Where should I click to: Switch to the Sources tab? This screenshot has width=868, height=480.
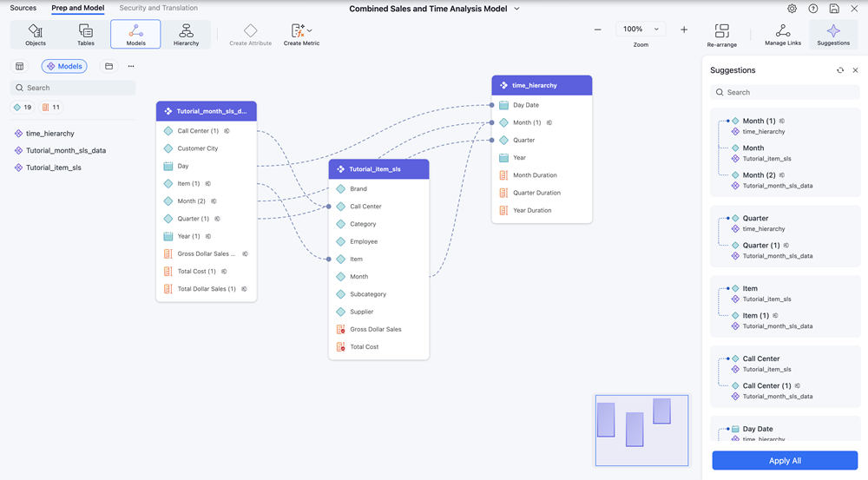pos(23,8)
